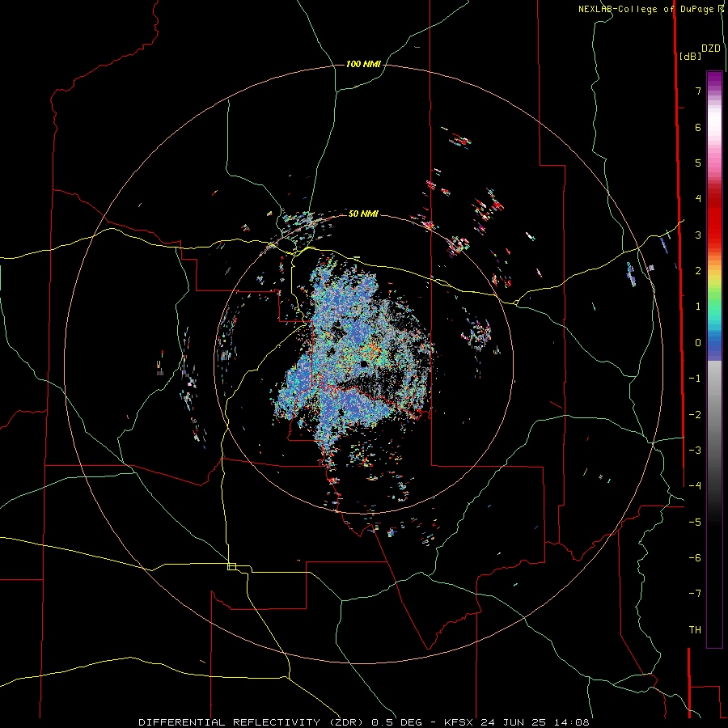Click the '4' value on the color scale

click(698, 199)
